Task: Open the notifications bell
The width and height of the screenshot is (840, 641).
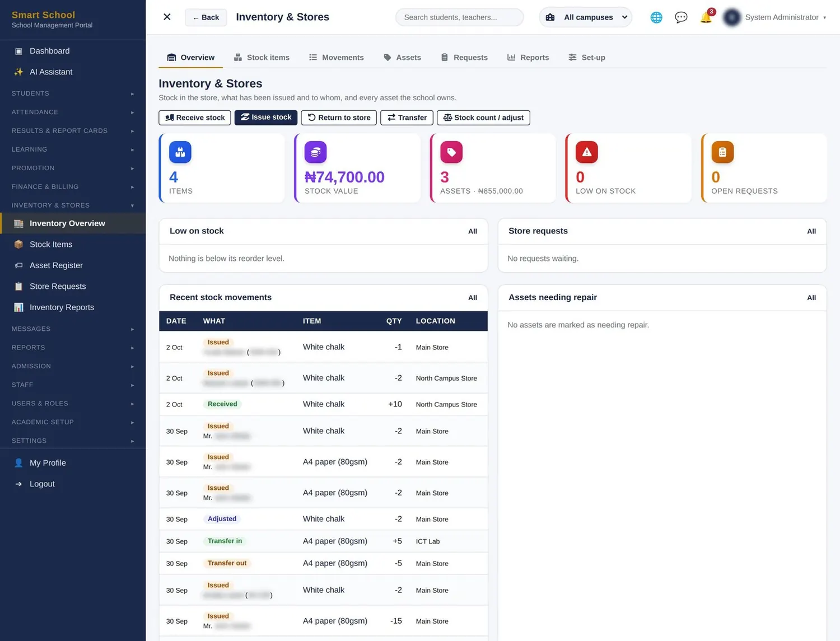Action: (706, 17)
